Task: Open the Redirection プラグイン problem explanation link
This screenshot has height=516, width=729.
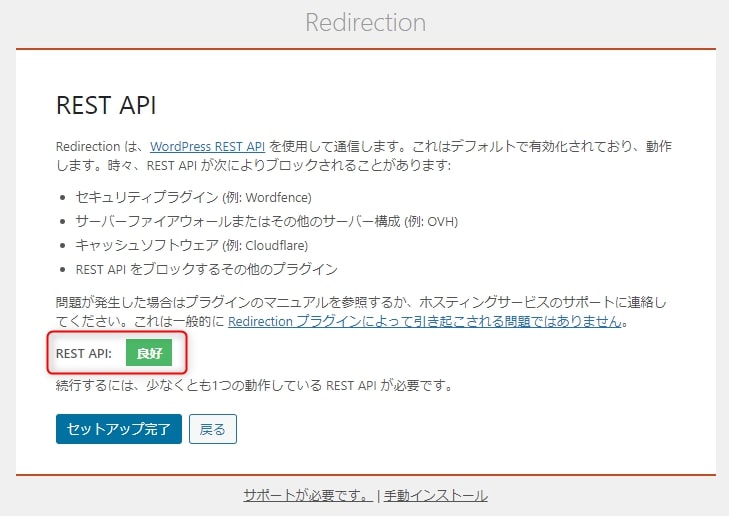Action: click(x=425, y=321)
